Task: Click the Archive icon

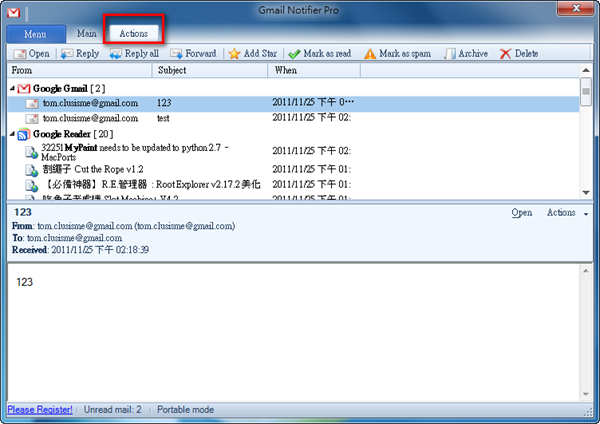Action: 450,54
